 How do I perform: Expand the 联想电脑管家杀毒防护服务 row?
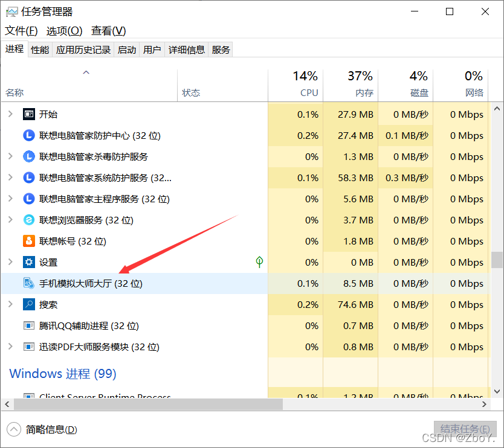pyautogui.click(x=10, y=156)
